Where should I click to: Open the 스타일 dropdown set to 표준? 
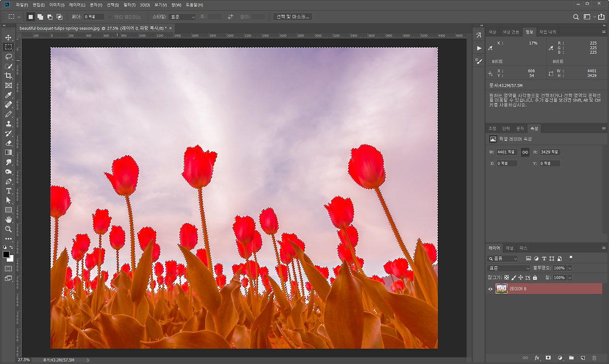pos(183,17)
